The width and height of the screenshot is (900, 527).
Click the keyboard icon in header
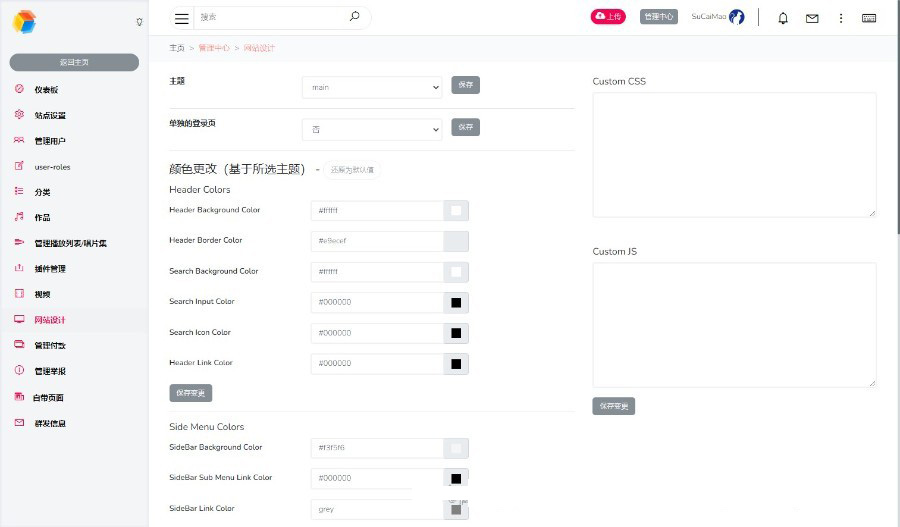869,18
